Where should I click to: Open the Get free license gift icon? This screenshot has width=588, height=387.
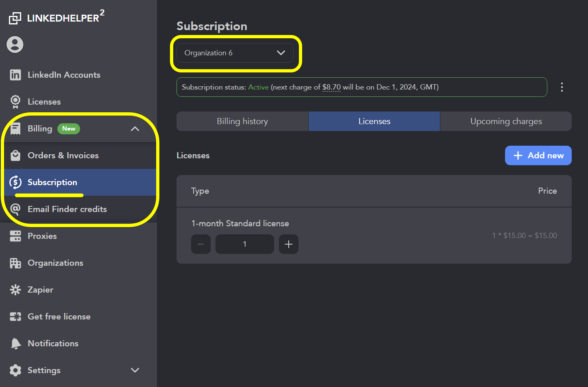click(x=15, y=317)
